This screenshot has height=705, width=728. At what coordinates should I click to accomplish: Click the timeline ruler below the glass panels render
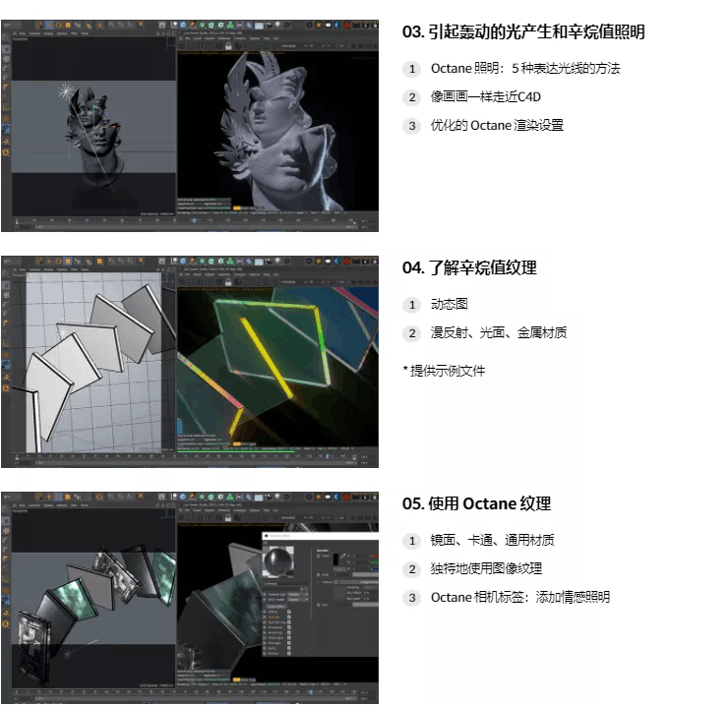coord(275,456)
